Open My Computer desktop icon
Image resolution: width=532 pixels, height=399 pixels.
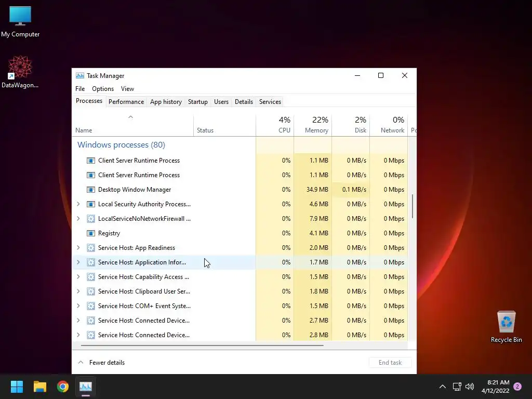[20, 22]
